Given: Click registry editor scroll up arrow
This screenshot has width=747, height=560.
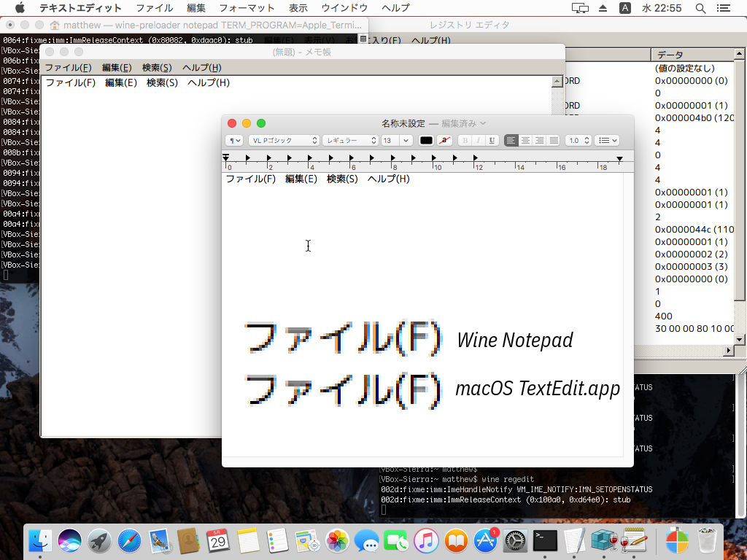Looking at the screenshot, I should [740, 54].
